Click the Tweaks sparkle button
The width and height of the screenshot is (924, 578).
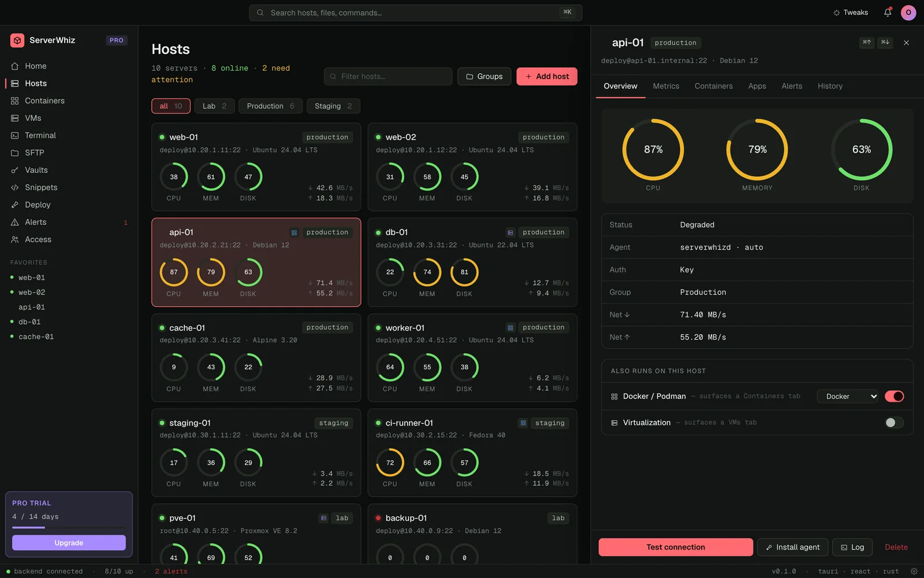pos(851,12)
